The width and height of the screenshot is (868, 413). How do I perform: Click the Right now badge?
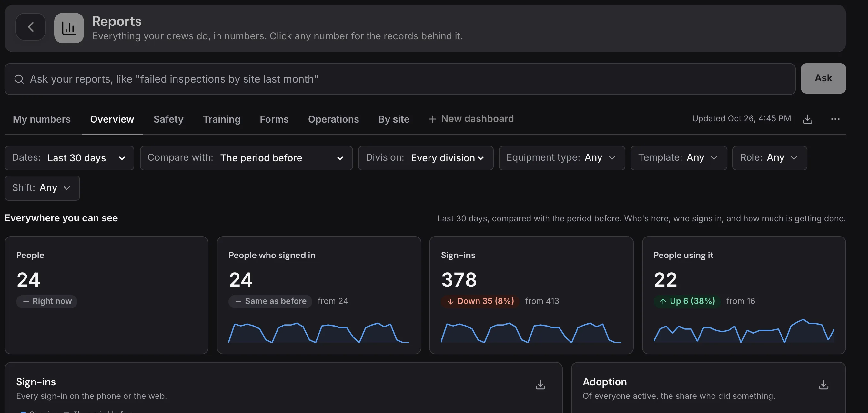[x=47, y=301]
